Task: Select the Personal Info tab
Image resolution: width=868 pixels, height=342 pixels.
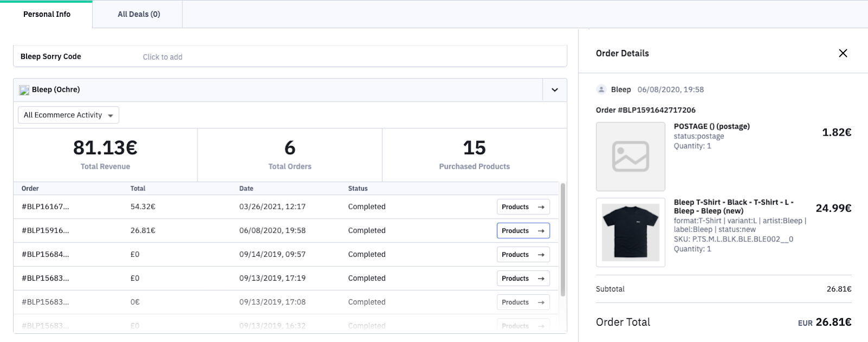Action: [47, 14]
